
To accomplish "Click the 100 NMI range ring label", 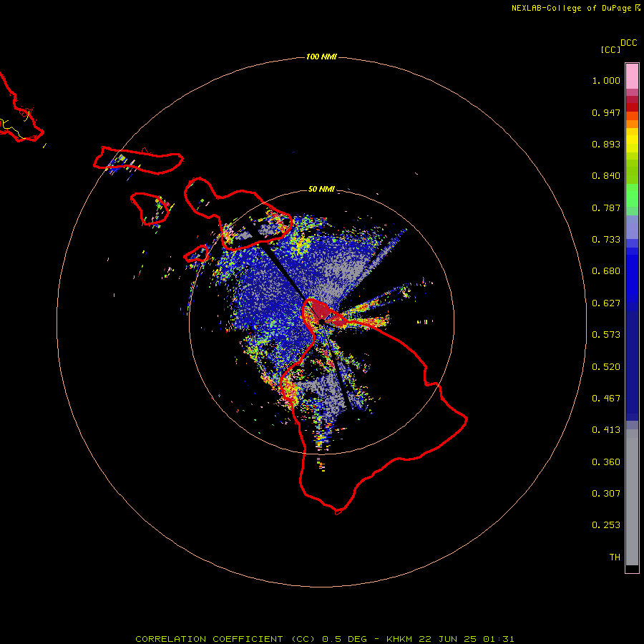I will (x=321, y=57).
